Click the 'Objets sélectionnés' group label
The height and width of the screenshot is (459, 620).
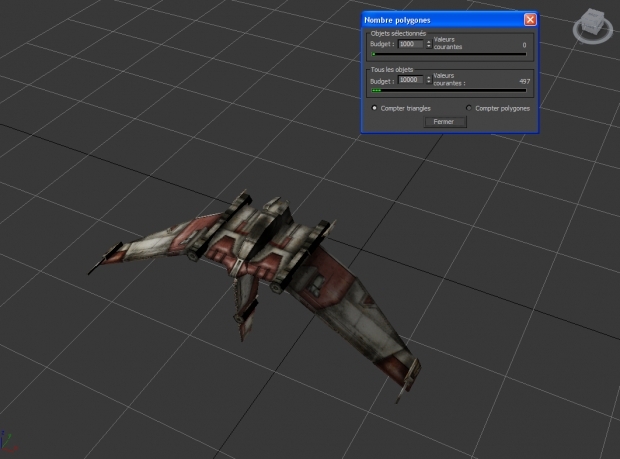pos(398,34)
